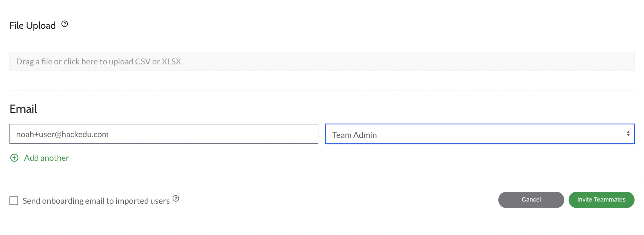Cancel the invite dialog
644x235 pixels.
531,200
